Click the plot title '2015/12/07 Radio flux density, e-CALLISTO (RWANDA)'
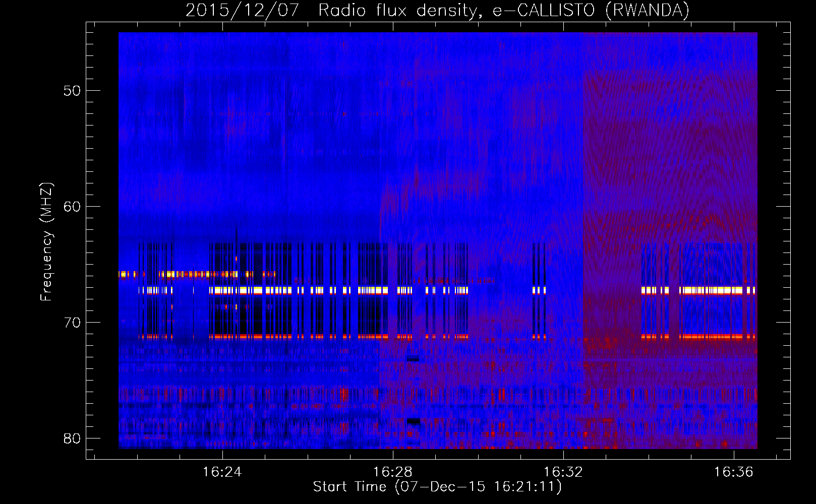 (437, 11)
